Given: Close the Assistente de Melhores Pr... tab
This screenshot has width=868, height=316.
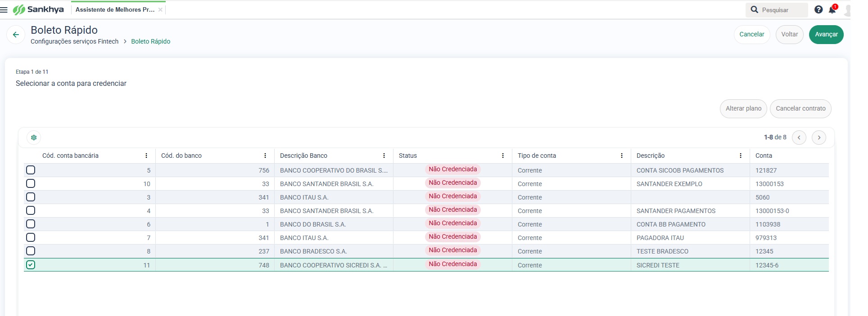Looking at the screenshot, I should [x=160, y=9].
